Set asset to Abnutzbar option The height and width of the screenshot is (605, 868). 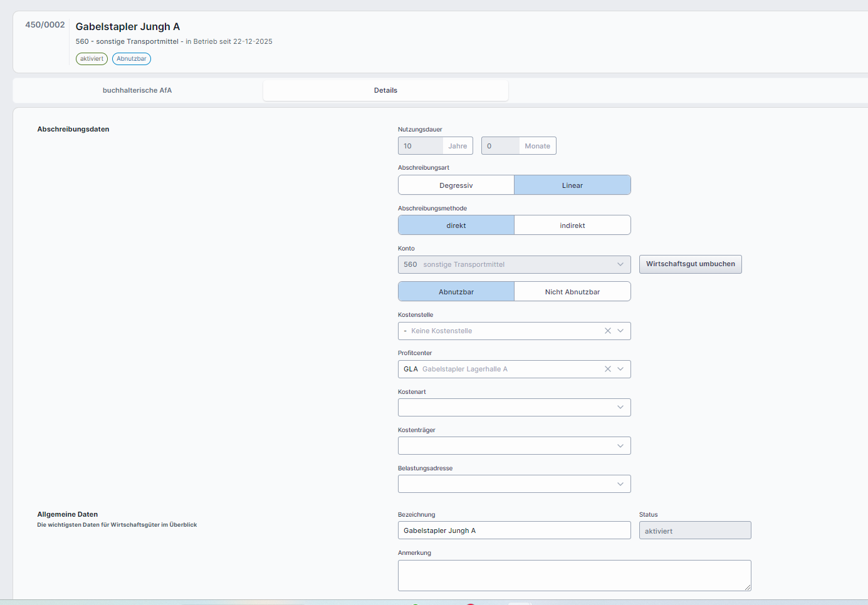456,292
